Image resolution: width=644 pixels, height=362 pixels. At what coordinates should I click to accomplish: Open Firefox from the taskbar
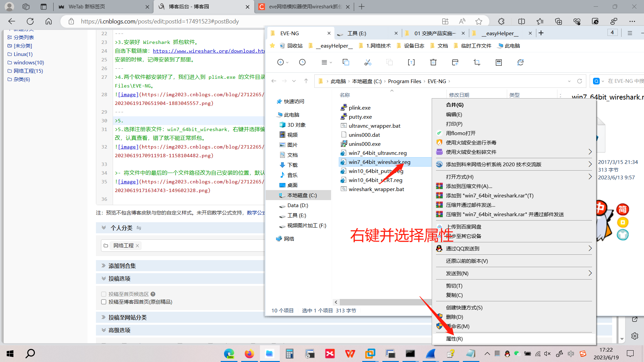(249, 354)
